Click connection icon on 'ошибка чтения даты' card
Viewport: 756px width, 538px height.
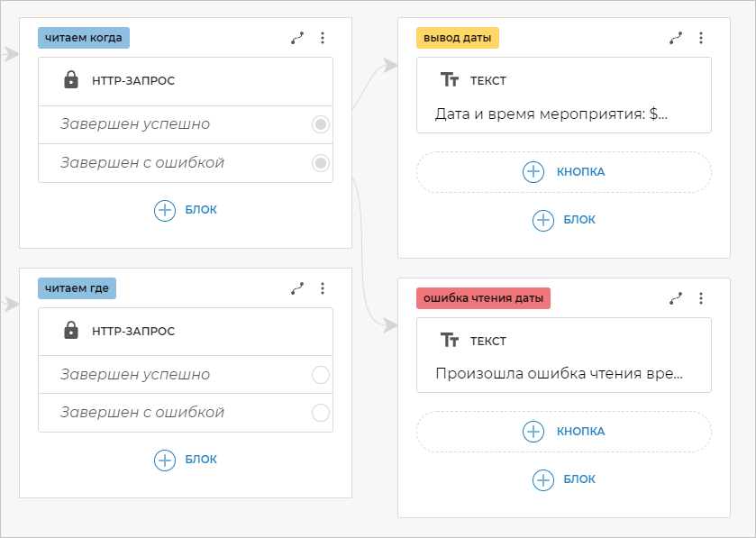click(676, 298)
